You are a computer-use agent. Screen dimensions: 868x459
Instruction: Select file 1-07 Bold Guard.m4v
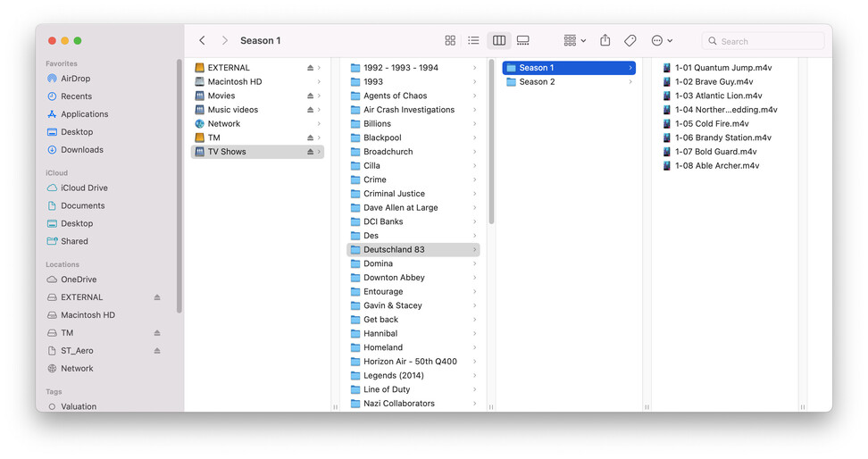[710, 152]
